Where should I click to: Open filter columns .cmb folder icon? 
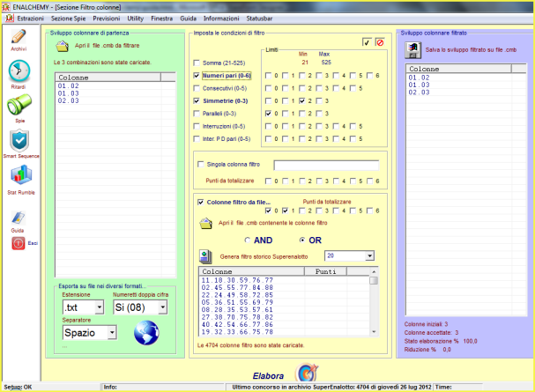(205, 224)
